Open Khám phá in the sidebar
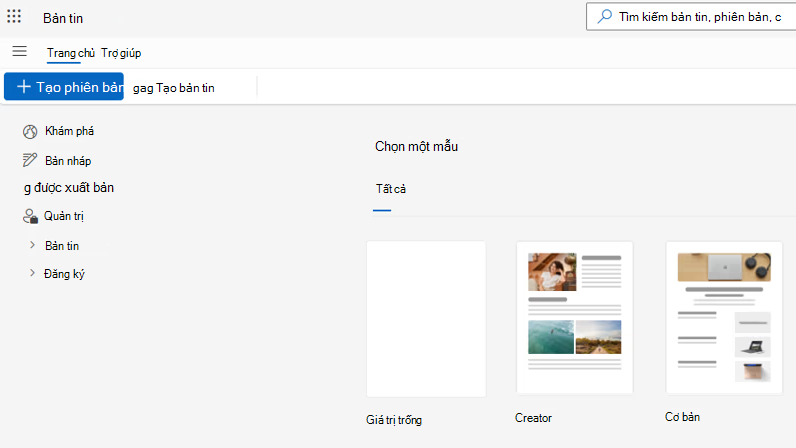 click(69, 131)
